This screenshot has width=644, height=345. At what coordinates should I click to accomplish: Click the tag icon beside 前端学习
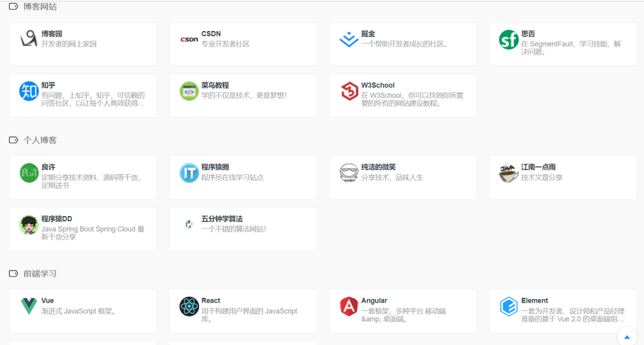[x=14, y=273]
